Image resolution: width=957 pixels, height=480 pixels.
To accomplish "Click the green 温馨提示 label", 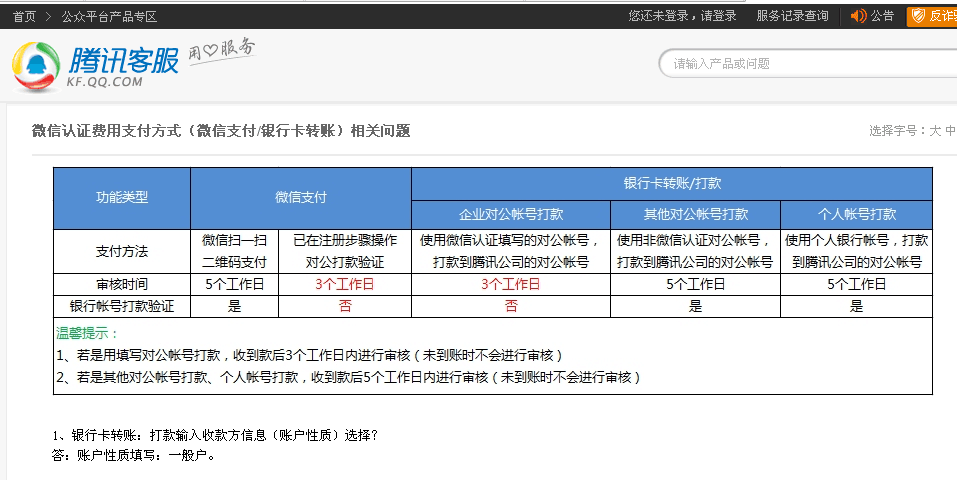I will pos(87,333).
